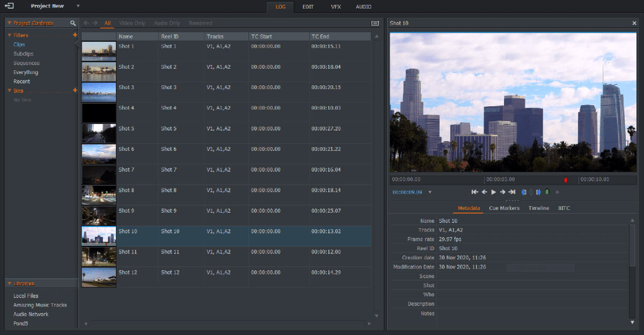Select the Subclips filter
This screenshot has width=644, height=335.
click(23, 54)
